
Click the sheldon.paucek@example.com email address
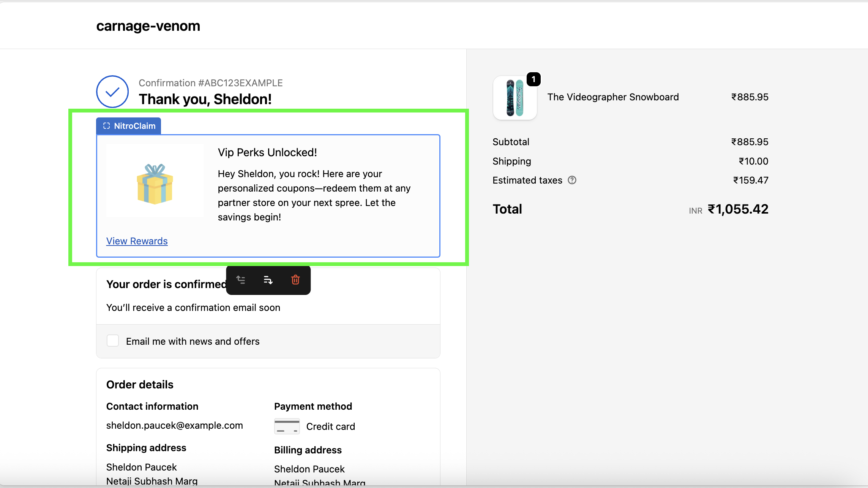pos(174,425)
